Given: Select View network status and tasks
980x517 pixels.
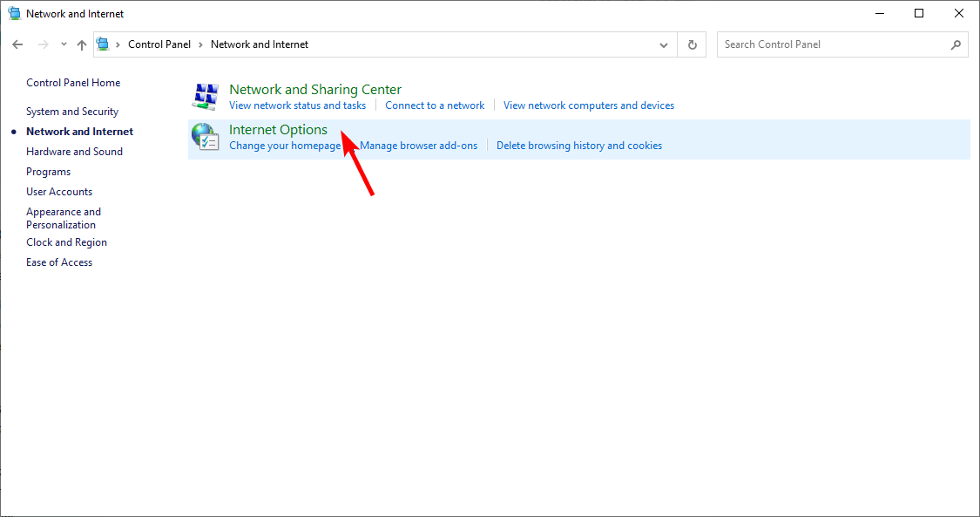Looking at the screenshot, I should point(298,105).
